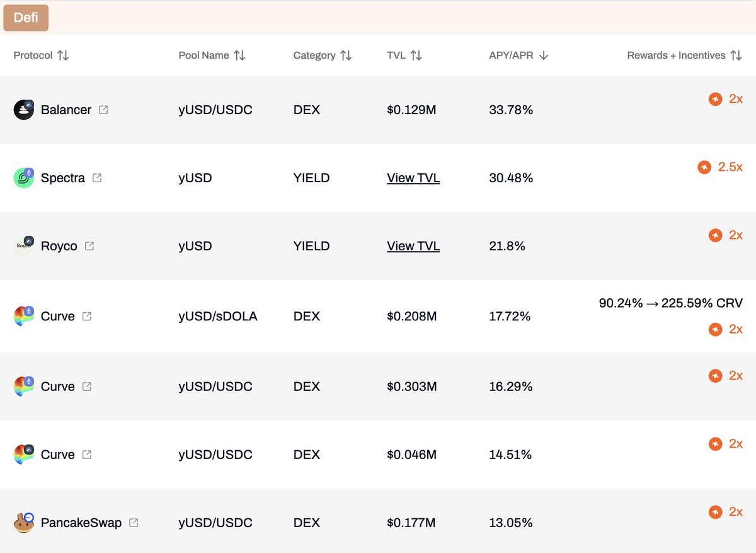Open external link for Curve 14.51% row
Image resolution: width=756 pixels, height=553 pixels.
87,454
